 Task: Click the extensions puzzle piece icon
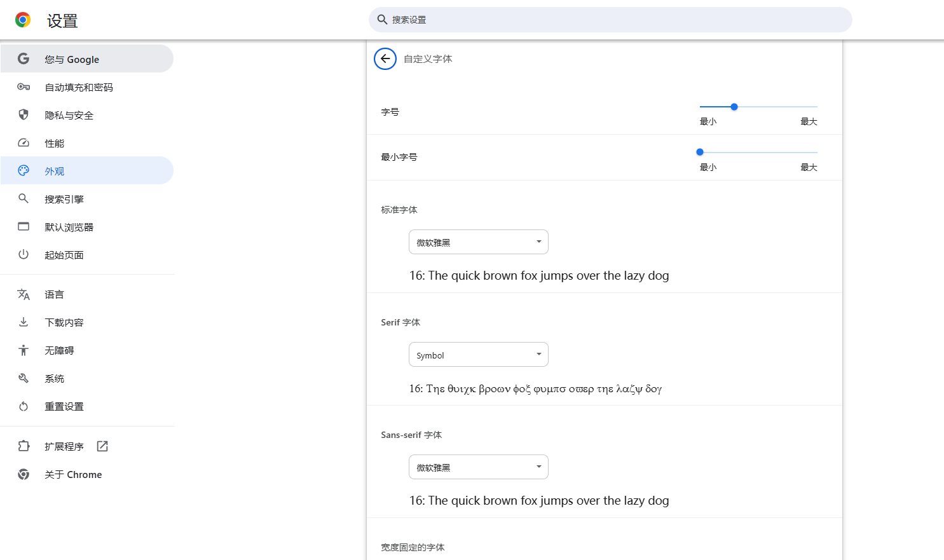pos(24,446)
